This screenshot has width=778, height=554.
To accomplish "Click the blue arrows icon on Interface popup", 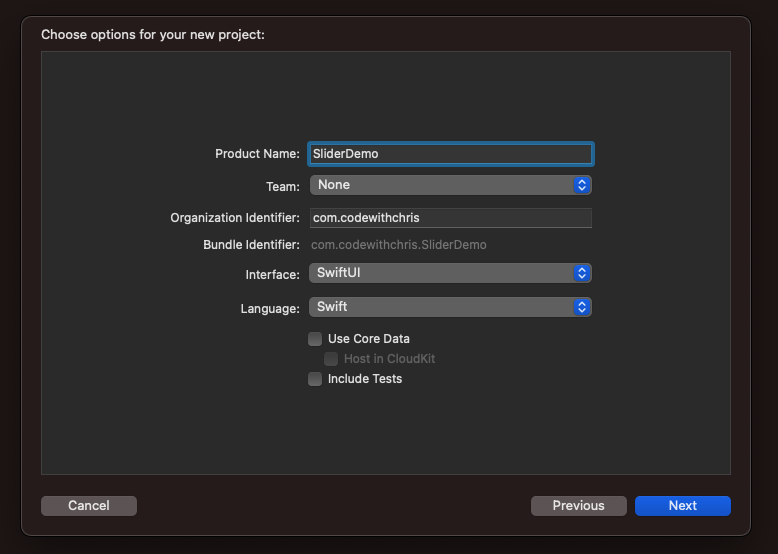I will point(582,273).
